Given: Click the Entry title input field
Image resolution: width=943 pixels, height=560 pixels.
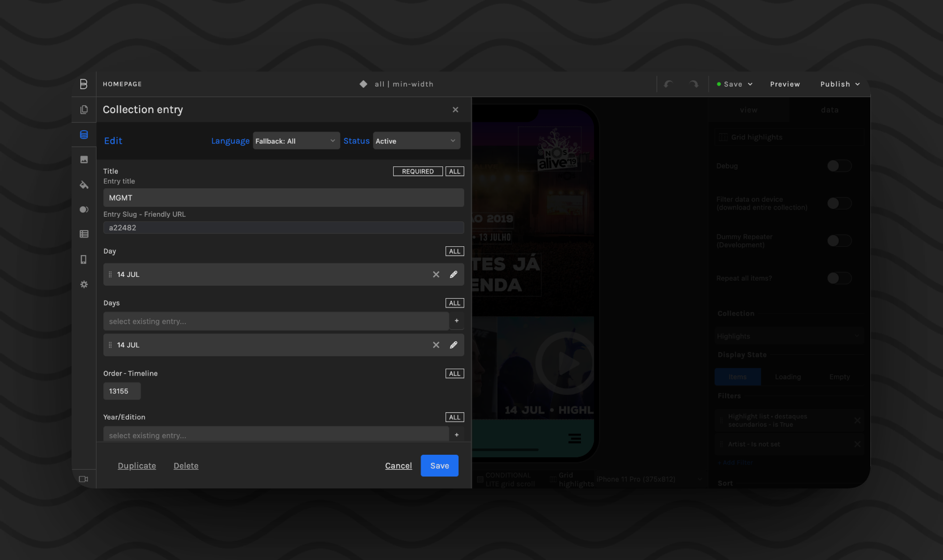Looking at the screenshot, I should pyautogui.click(x=283, y=198).
